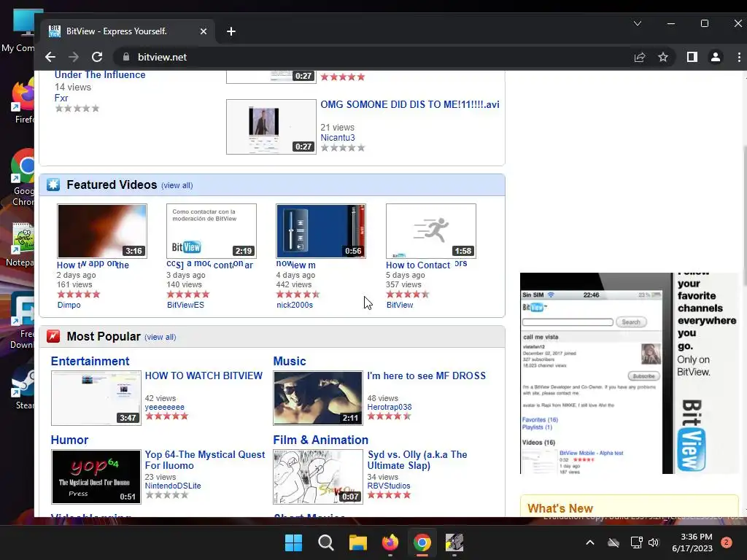Open the video recorder app on the taskbar
The height and width of the screenshot is (560, 747).
point(454,542)
